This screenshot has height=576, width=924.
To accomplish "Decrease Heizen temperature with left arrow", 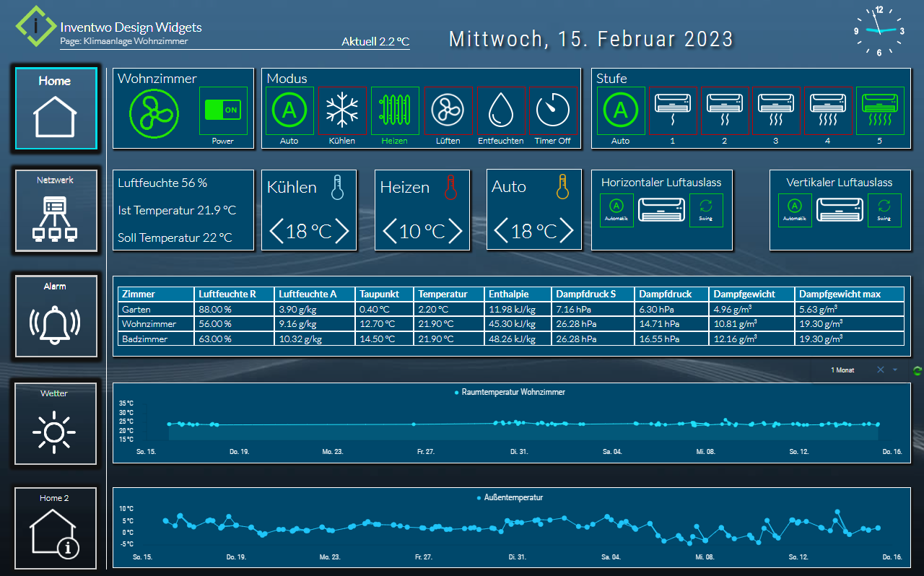I will [390, 231].
